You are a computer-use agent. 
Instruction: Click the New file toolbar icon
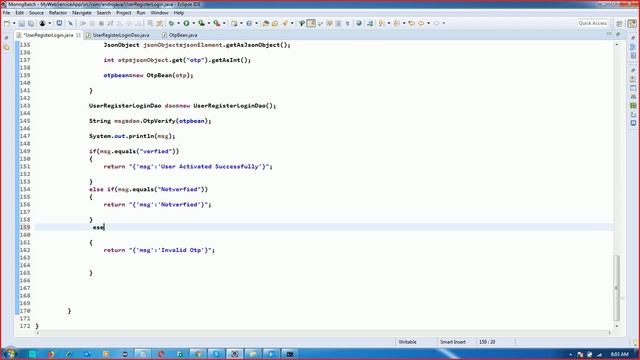[x=7, y=24]
